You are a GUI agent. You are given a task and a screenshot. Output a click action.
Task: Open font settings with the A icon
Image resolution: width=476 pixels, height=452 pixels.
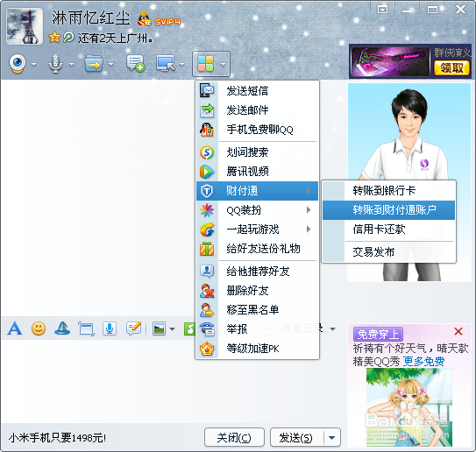15,328
